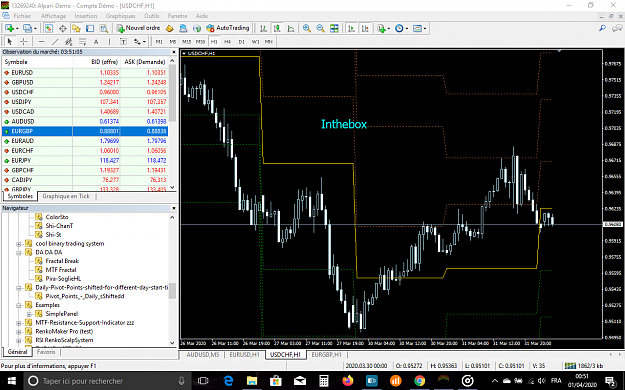The image size is (625, 390).
Task: Close the Market Watch panel
Action: pyautogui.click(x=173, y=52)
